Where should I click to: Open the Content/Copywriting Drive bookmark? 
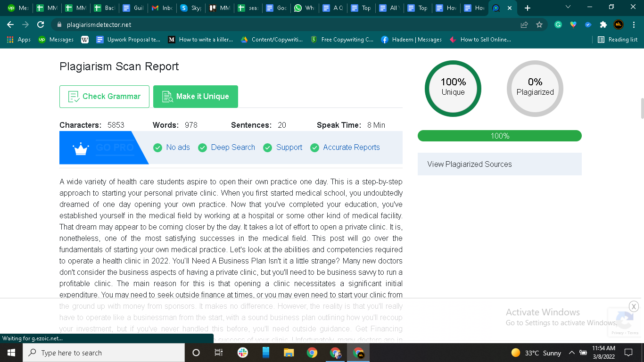point(272,40)
